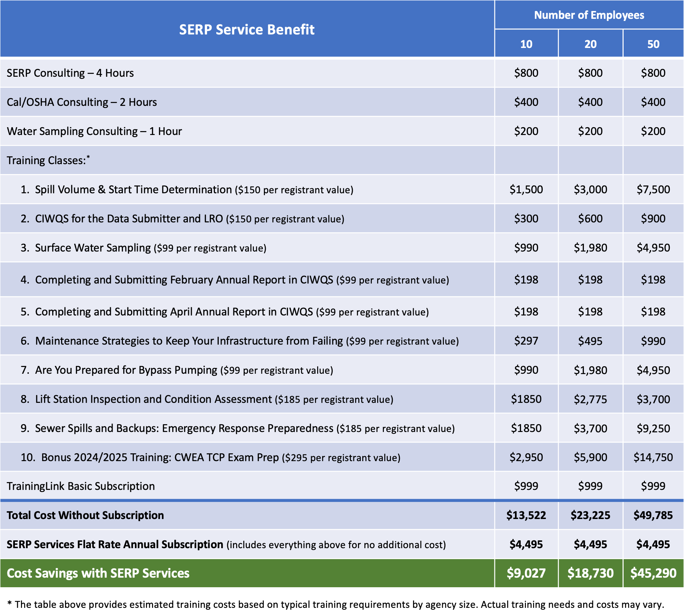Click February Annual Report in CIWQS row
The image size is (684, 616).
click(x=184, y=280)
